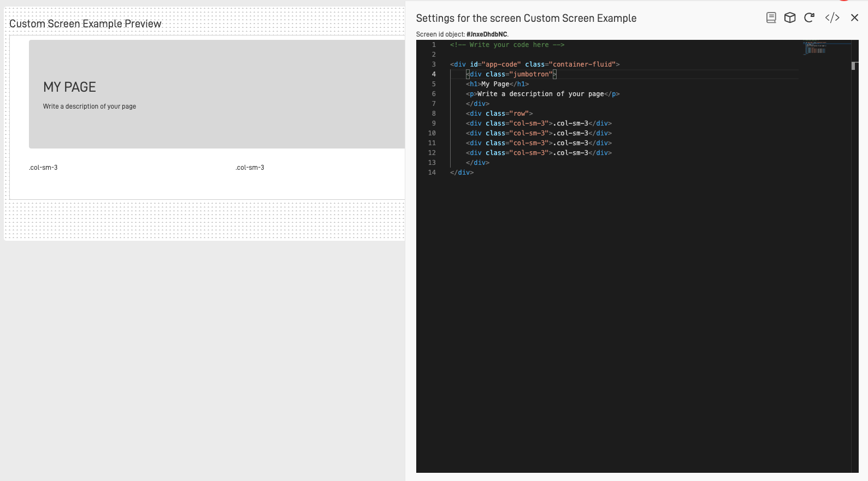Click the div class="row" code line

[x=499, y=114]
